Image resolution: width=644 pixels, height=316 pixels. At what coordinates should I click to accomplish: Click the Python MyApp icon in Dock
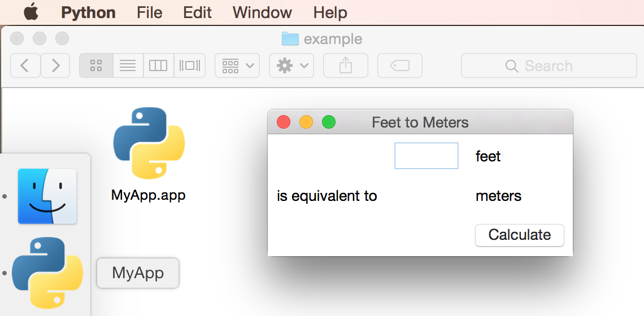pos(47,273)
